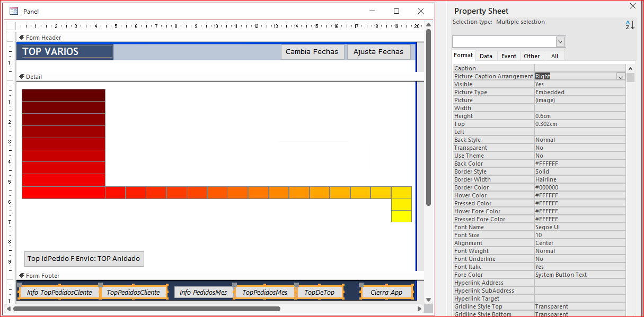Select the TopPedidosMes footer button
Viewport: 644px width, 317px height.
(265, 293)
